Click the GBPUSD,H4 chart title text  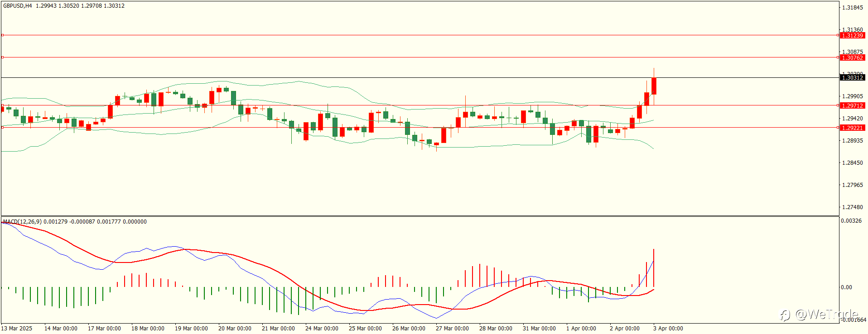pyautogui.click(x=17, y=6)
